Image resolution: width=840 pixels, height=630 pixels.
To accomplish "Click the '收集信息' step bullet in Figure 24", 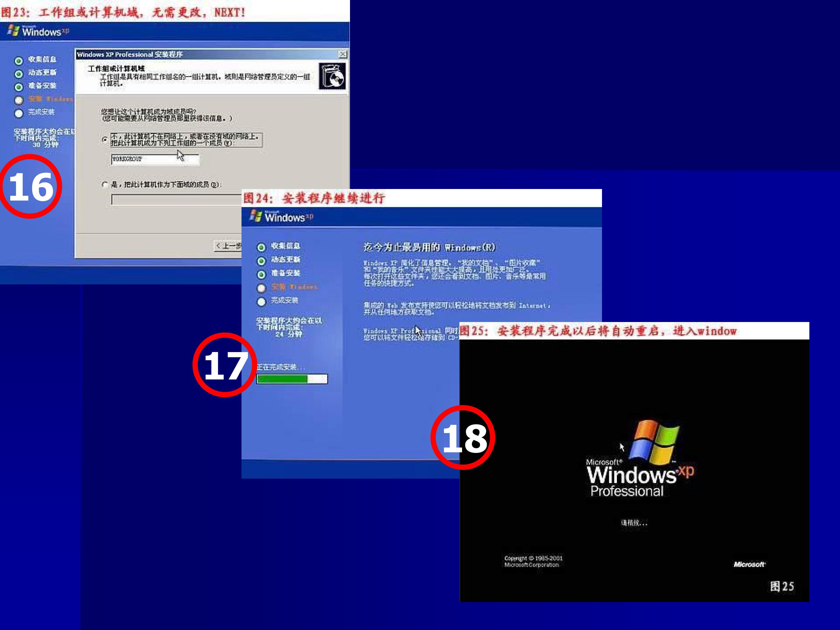I will click(x=261, y=248).
